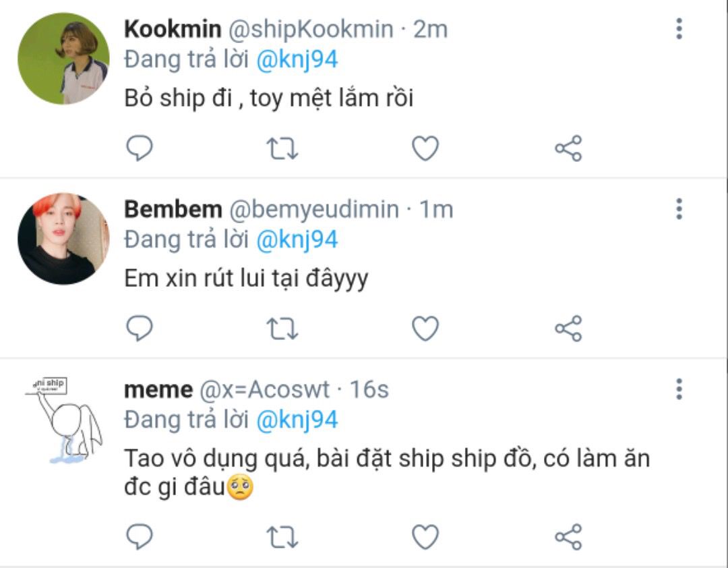Retweet the tweet from meme

click(282, 537)
